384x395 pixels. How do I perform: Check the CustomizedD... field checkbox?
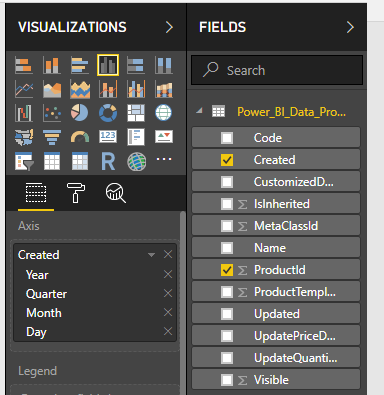[x=227, y=182]
